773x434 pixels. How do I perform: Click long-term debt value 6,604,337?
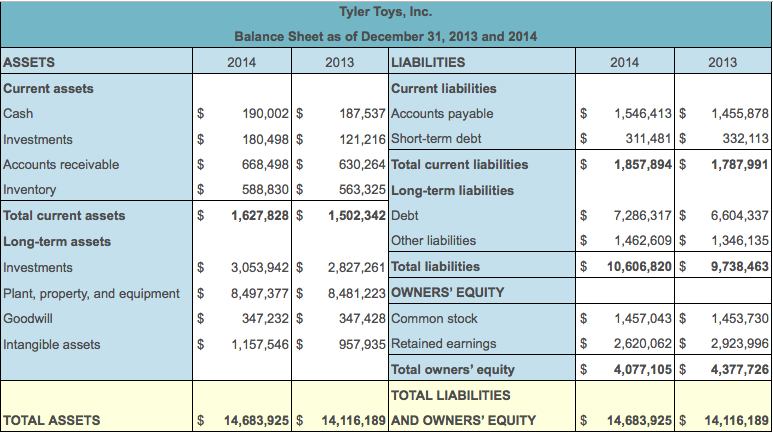pos(739,216)
